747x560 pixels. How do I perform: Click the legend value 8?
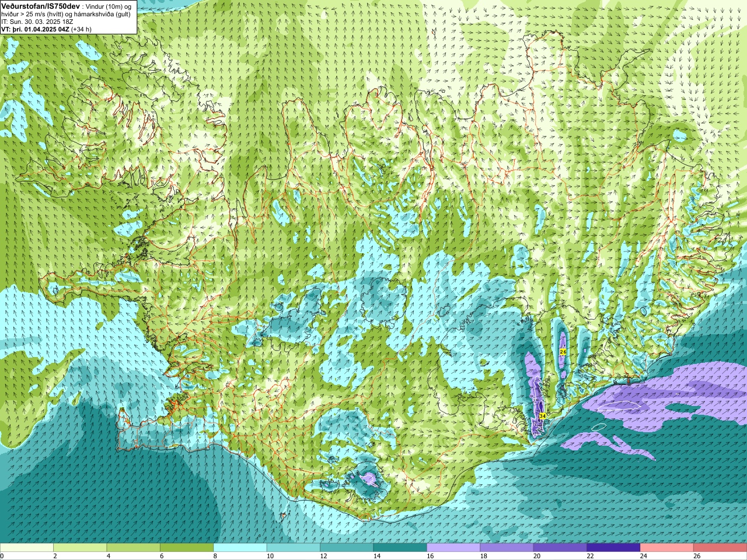pyautogui.click(x=215, y=556)
